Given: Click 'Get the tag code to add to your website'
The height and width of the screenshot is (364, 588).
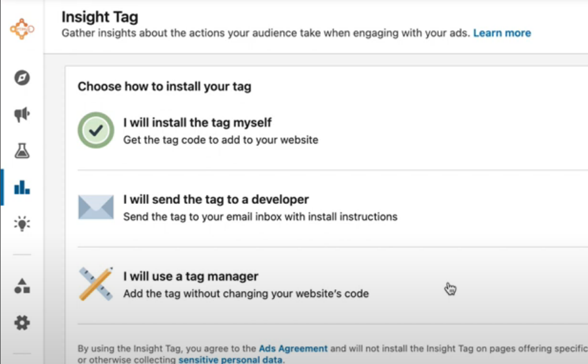Looking at the screenshot, I should [221, 140].
